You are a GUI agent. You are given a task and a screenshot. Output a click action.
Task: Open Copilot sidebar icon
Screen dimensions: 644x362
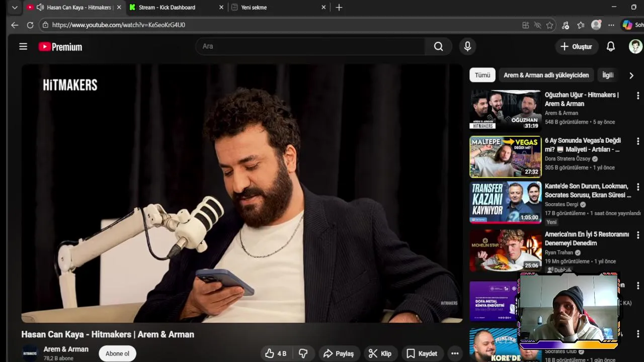(627, 25)
